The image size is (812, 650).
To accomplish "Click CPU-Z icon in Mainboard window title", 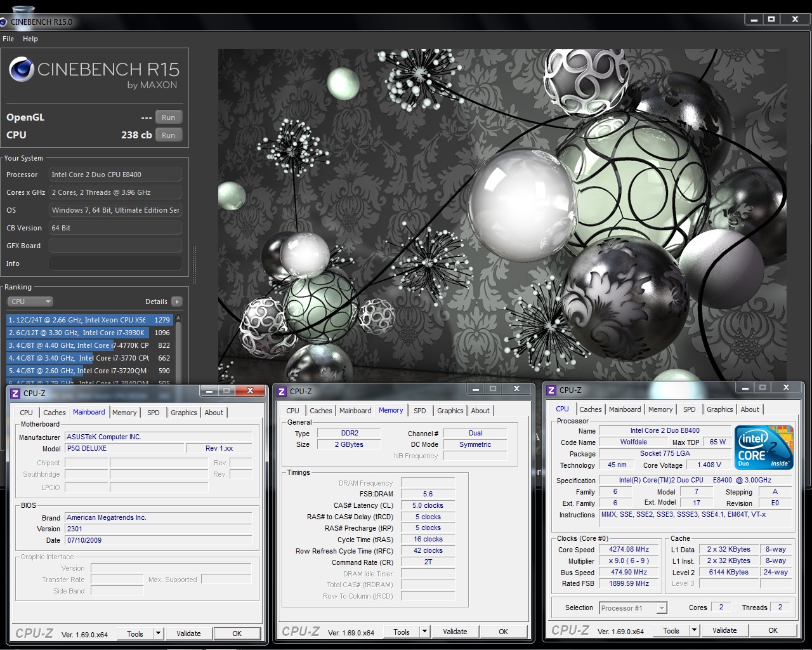I will coord(15,394).
